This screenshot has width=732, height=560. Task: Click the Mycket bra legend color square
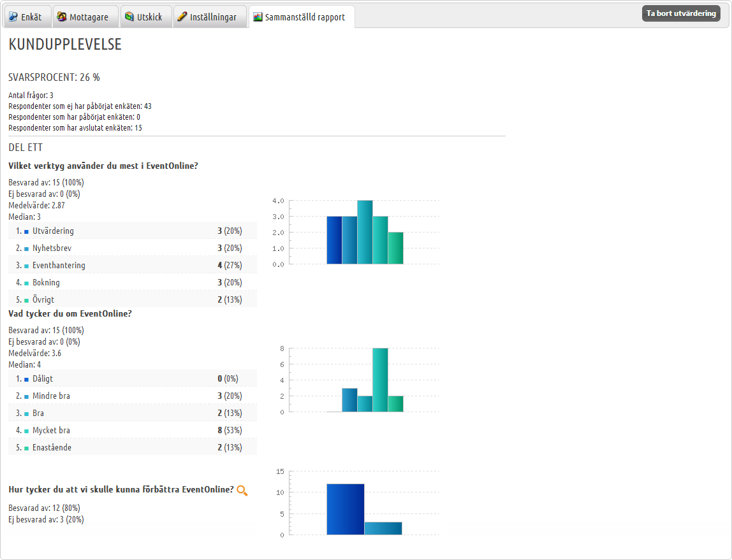[x=27, y=431]
